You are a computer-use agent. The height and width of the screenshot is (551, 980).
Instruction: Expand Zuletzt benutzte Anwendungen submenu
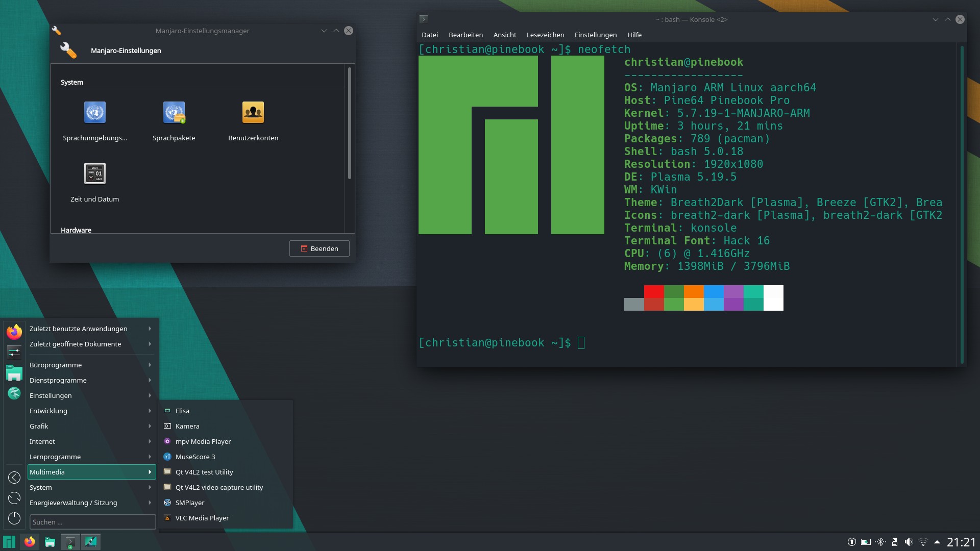point(91,329)
